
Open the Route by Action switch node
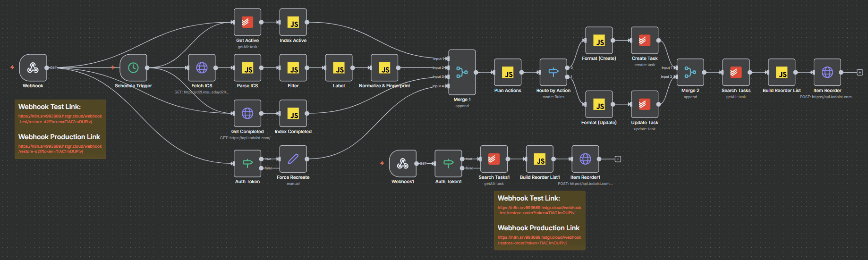tap(553, 72)
